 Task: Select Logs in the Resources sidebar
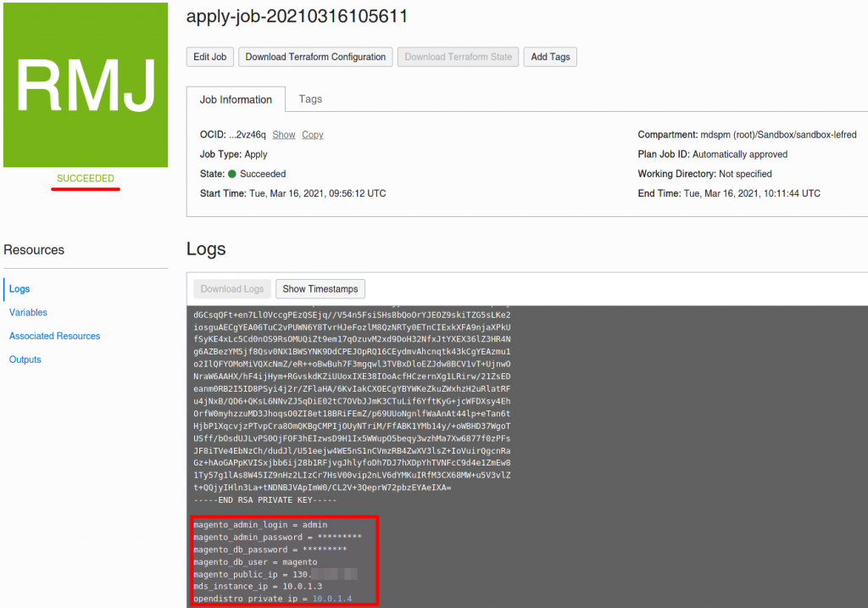pyautogui.click(x=19, y=289)
